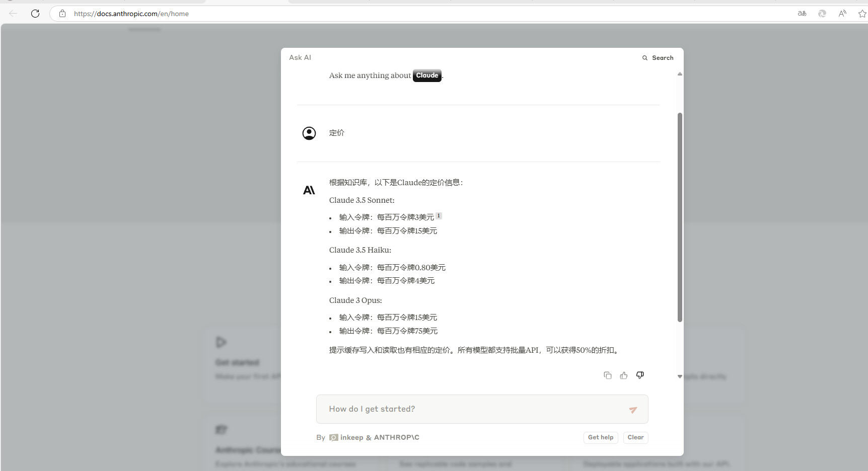The image size is (868, 471).
Task: Give a thumbs up to the response
Action: 624,375
